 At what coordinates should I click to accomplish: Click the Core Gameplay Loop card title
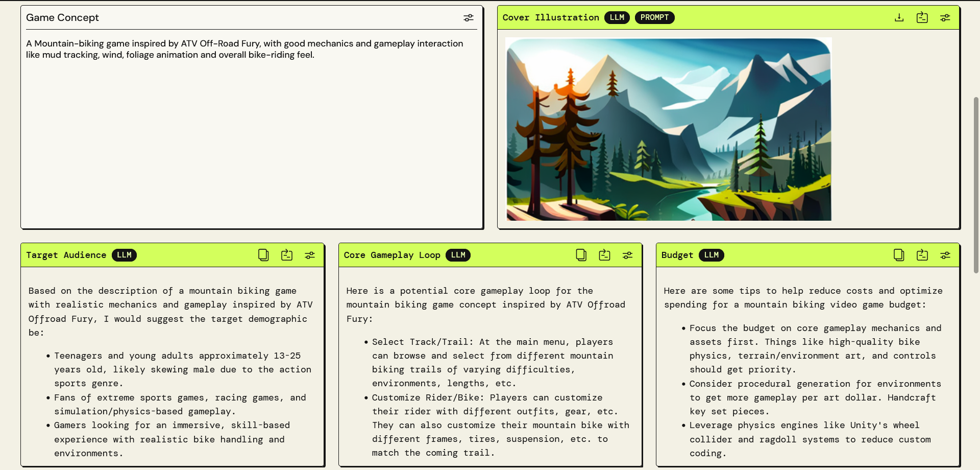pyautogui.click(x=392, y=255)
